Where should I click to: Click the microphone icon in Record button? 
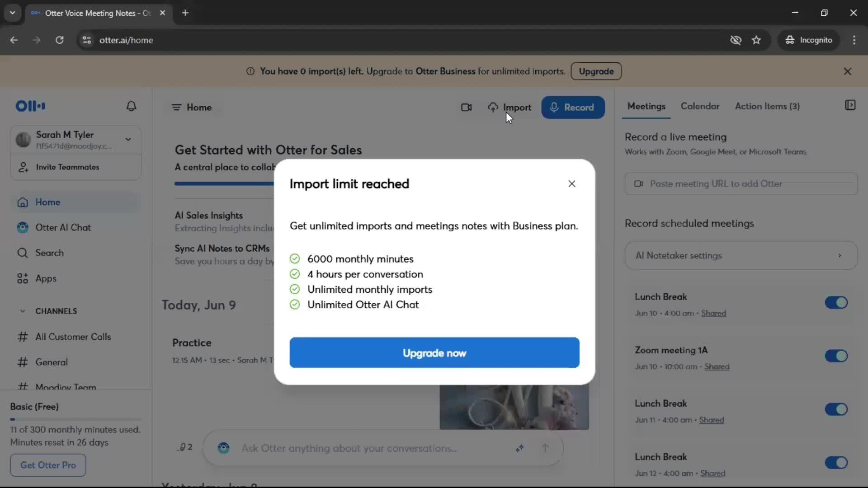554,108
